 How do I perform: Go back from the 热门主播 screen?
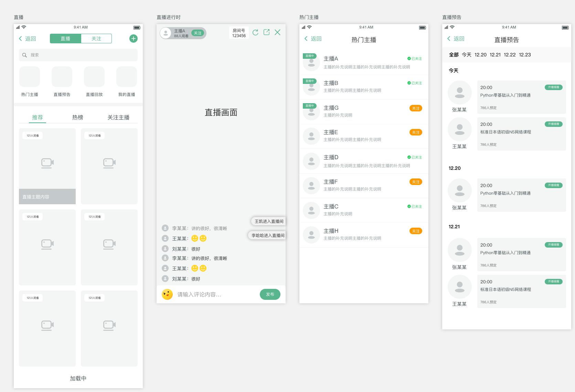tap(313, 39)
